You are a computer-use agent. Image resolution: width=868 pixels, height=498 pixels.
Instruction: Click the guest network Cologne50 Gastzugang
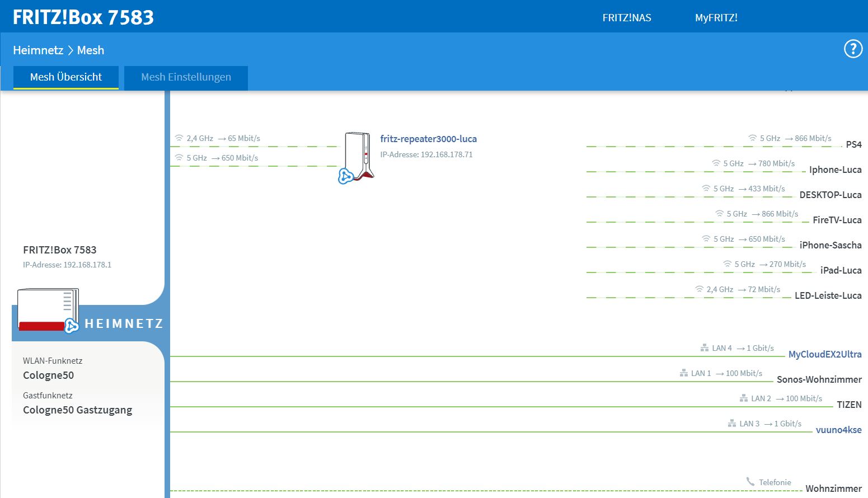(x=78, y=410)
